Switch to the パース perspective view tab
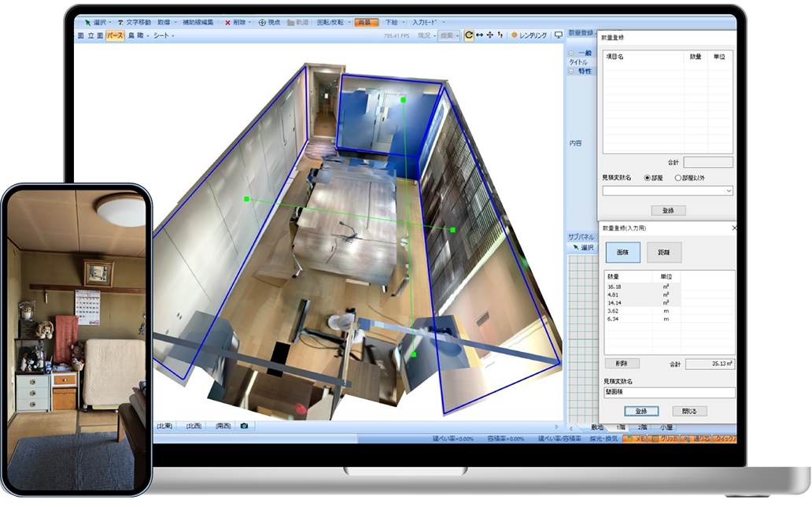 coord(115,35)
